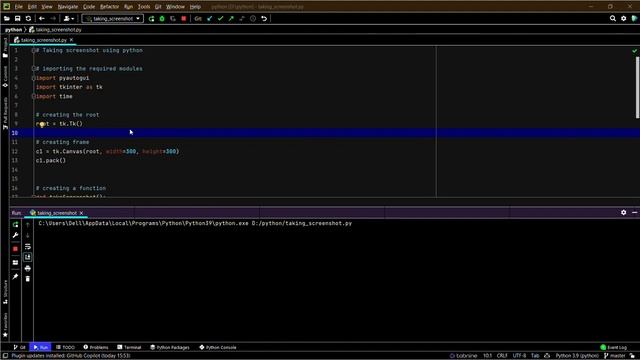Toggle fold marker on line 1 comment
This screenshot has height=360, width=640.
click(33, 51)
